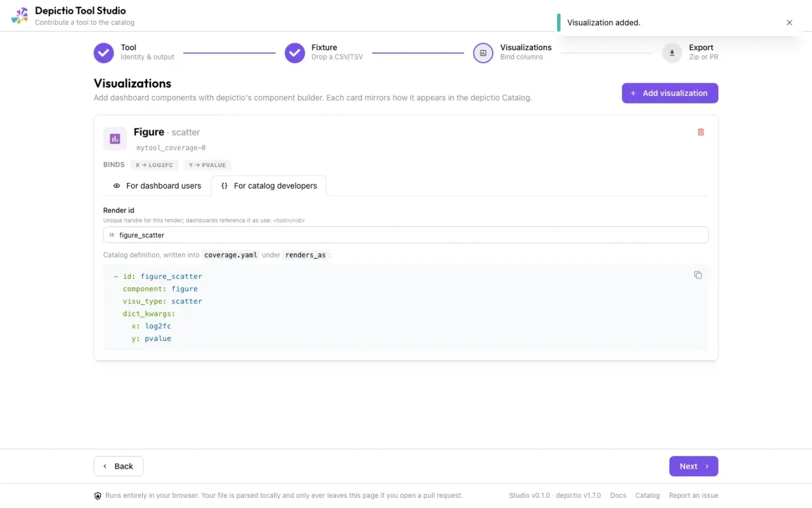
Task: Delete the figure scatter card
Action: point(701,132)
